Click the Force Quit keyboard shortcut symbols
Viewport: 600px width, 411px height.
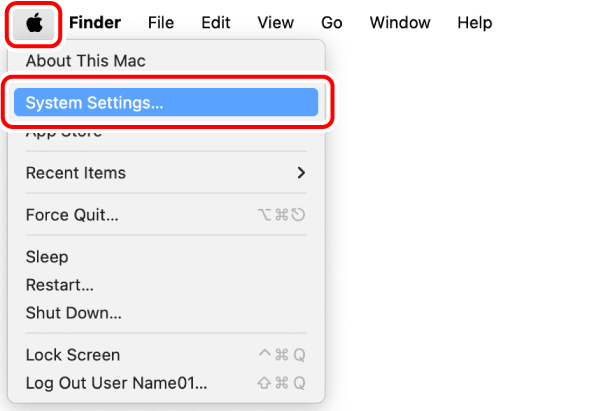coord(282,215)
